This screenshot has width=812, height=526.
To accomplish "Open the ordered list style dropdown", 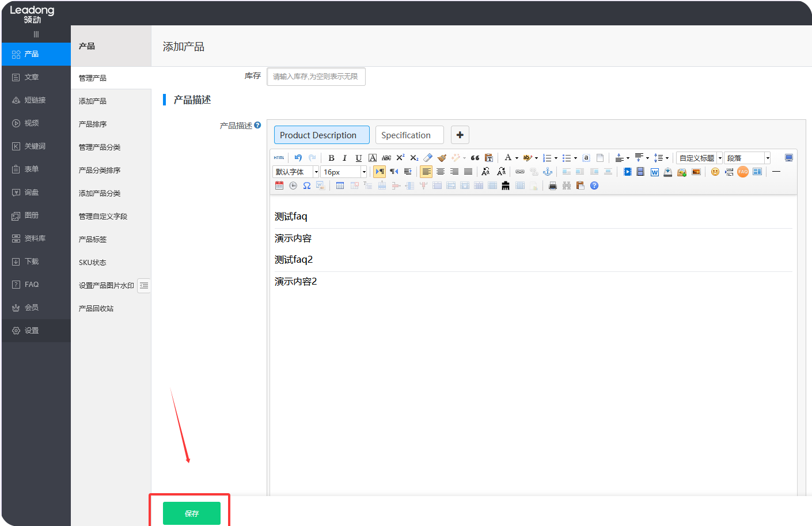I will click(x=556, y=158).
